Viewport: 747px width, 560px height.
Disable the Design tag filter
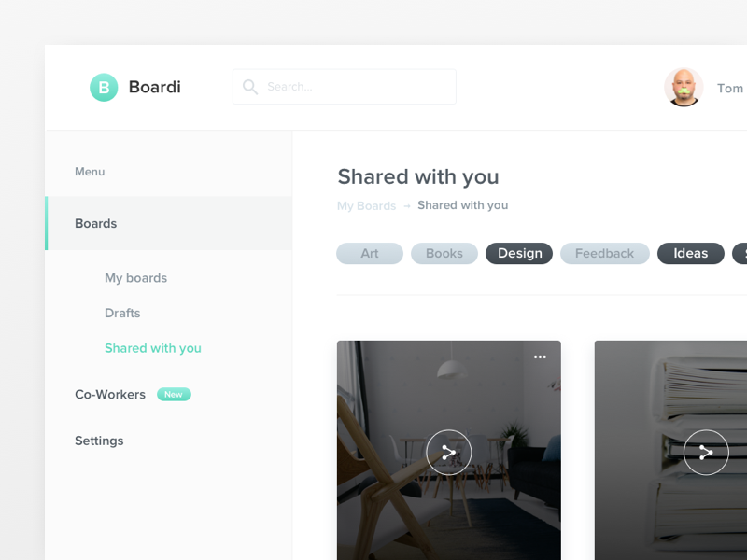tap(519, 254)
